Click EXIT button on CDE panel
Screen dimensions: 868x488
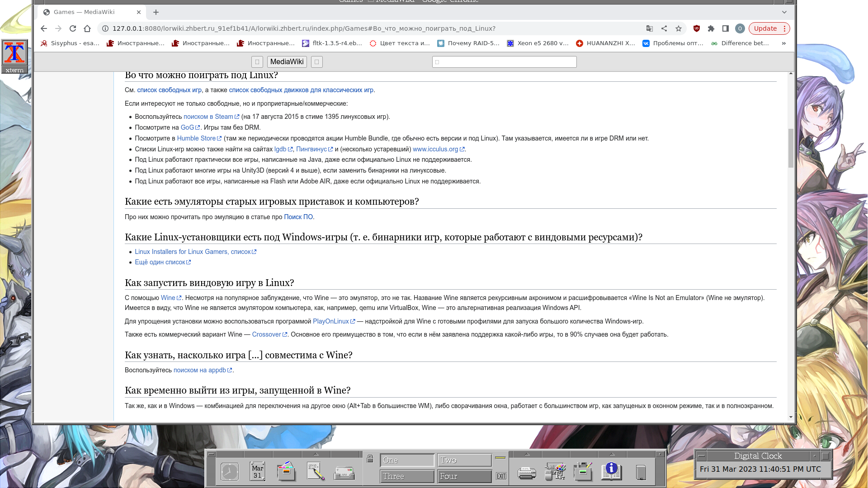(501, 476)
